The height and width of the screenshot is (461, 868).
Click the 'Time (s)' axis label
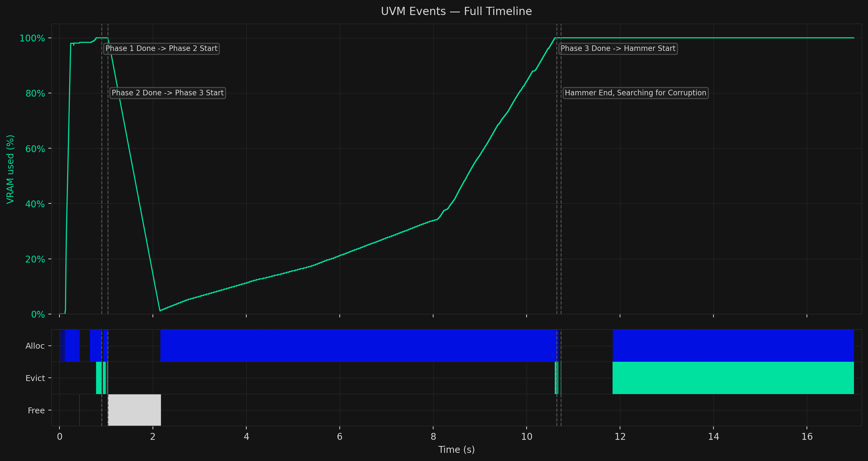[457, 450]
